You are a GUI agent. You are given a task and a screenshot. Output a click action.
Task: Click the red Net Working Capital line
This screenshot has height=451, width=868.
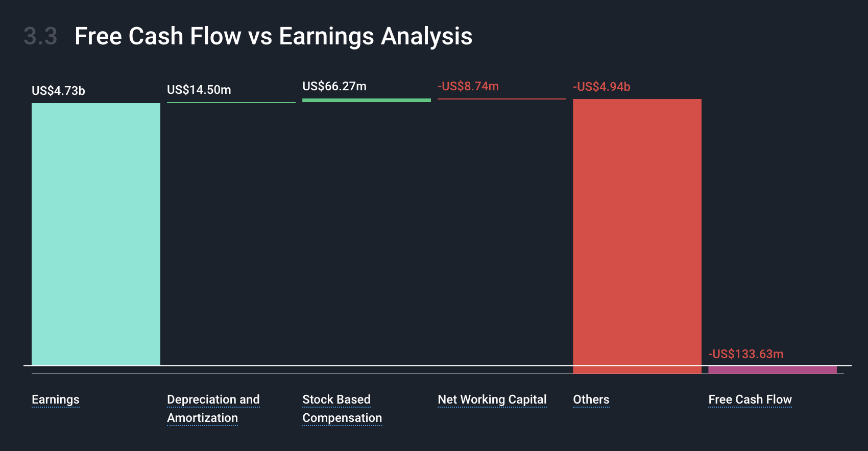pos(502,99)
